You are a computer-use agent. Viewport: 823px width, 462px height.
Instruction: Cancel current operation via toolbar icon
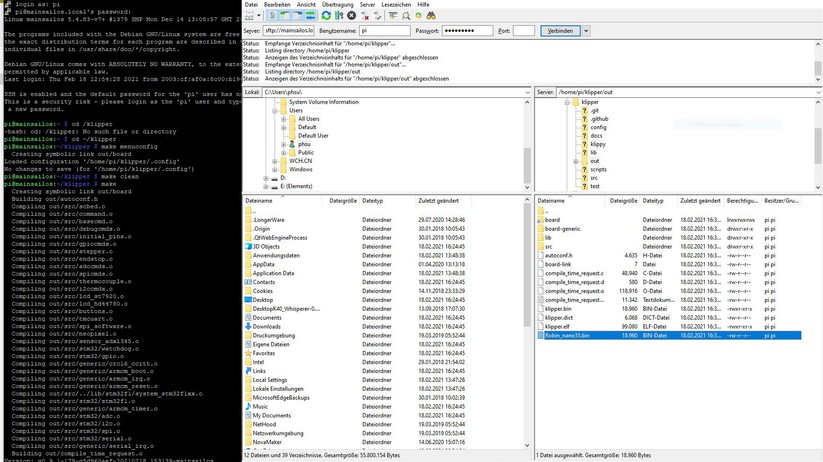352,16
